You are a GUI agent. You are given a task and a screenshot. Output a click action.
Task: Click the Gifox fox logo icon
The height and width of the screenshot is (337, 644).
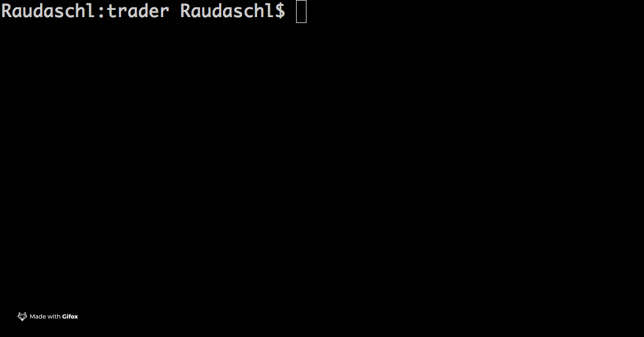pos(22,317)
